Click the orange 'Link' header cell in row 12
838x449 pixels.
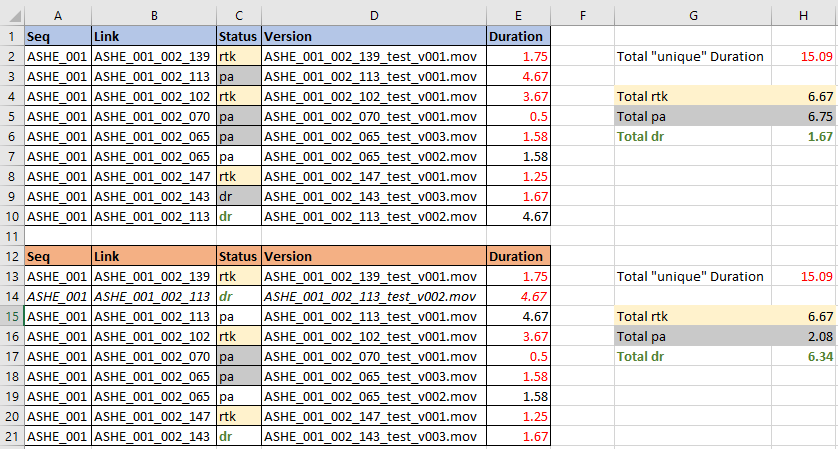(154, 256)
